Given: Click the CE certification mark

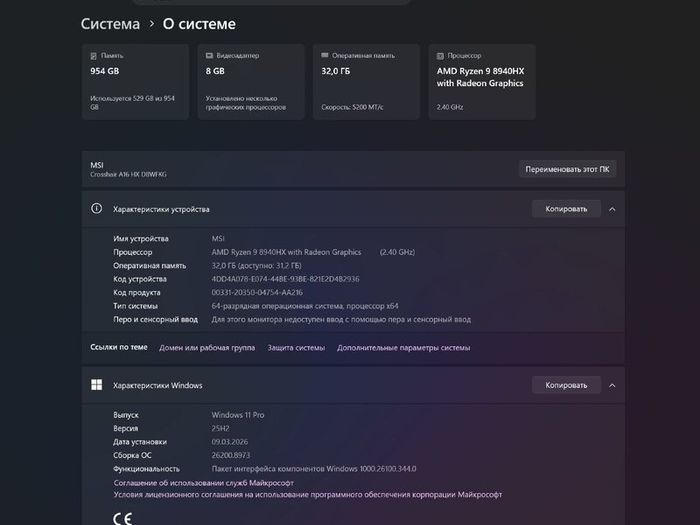Looking at the screenshot, I should [x=122, y=518].
